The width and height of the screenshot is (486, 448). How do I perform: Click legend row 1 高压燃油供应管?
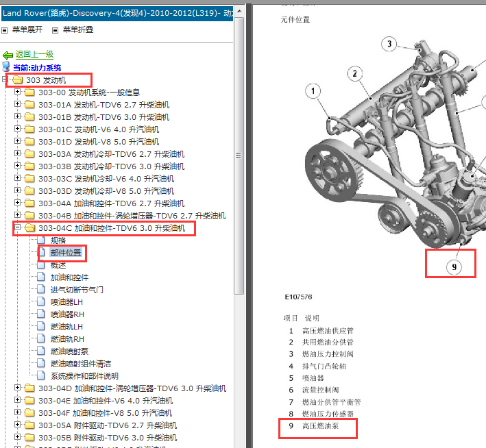(x=321, y=331)
